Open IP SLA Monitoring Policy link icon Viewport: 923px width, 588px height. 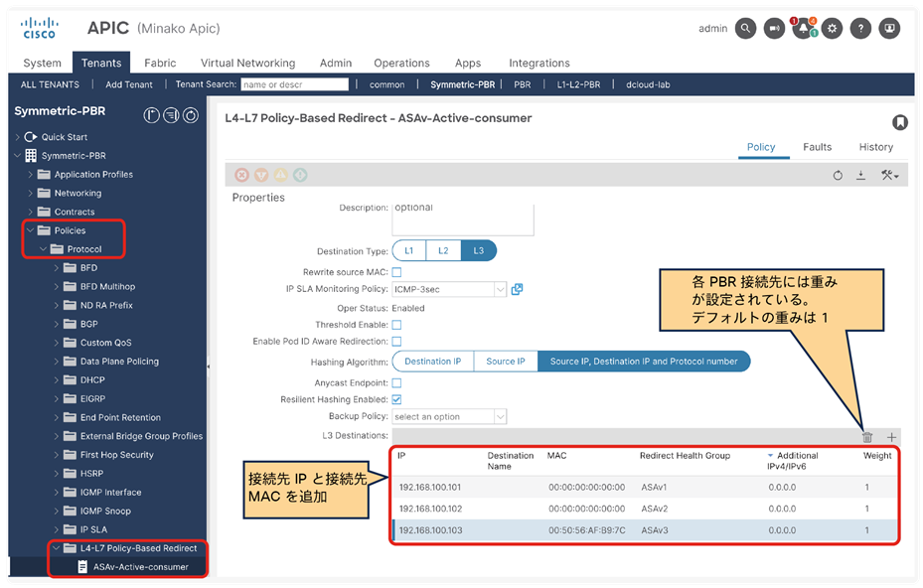517,289
